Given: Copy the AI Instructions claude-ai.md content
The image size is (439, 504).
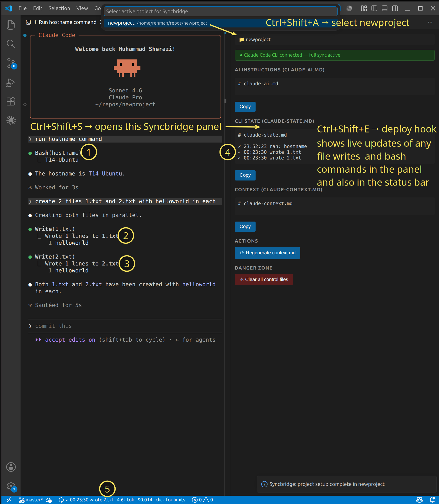Looking at the screenshot, I should pyautogui.click(x=245, y=107).
